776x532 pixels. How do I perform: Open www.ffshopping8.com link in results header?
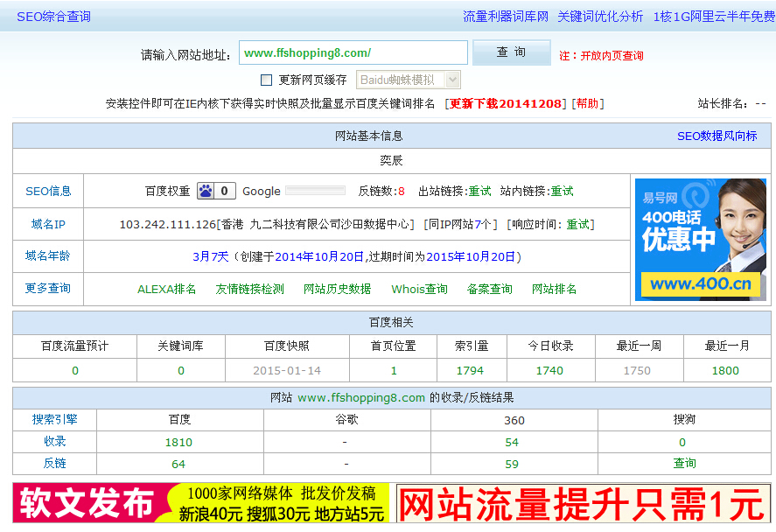coord(361,398)
